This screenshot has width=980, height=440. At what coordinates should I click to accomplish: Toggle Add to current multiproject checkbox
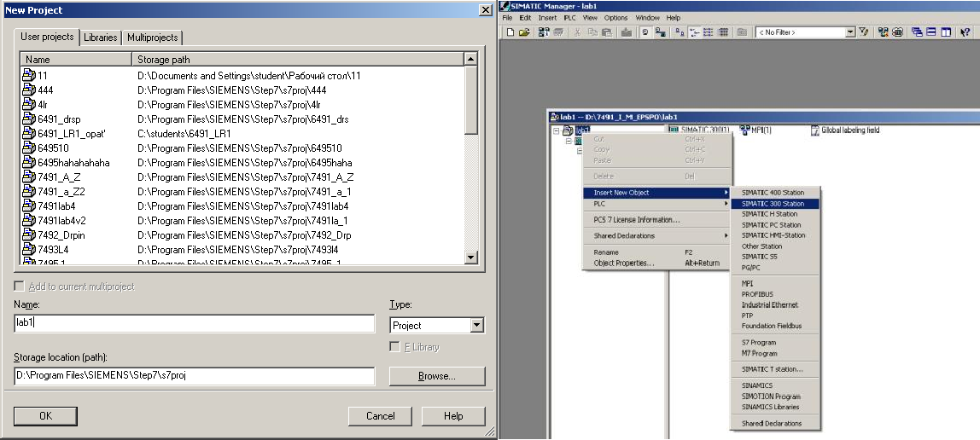(20, 287)
